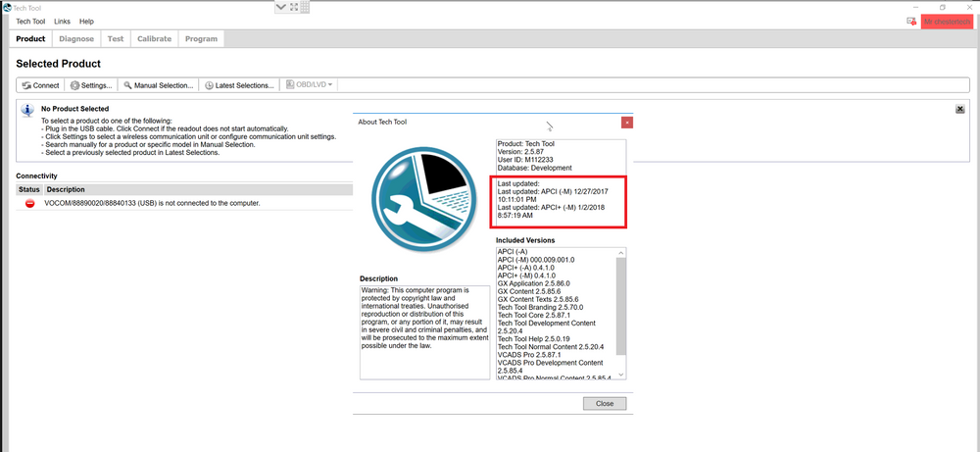
Task: Click the info icon beside No Product Selected
Action: (x=27, y=111)
